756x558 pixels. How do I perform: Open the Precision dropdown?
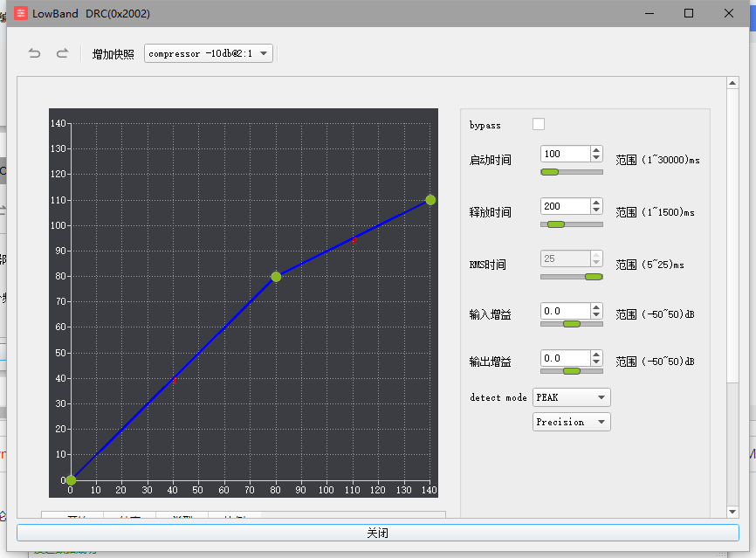pos(571,422)
